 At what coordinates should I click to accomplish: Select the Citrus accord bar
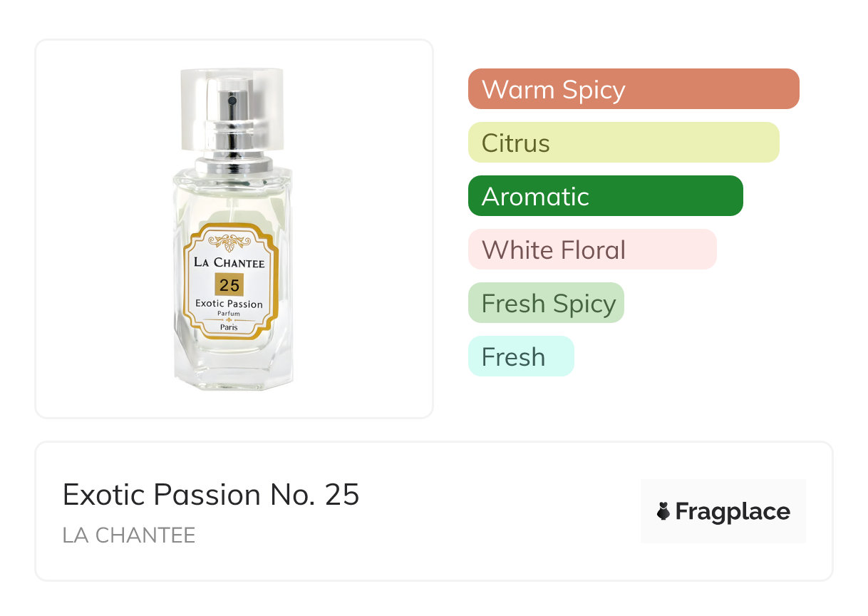[x=623, y=143]
